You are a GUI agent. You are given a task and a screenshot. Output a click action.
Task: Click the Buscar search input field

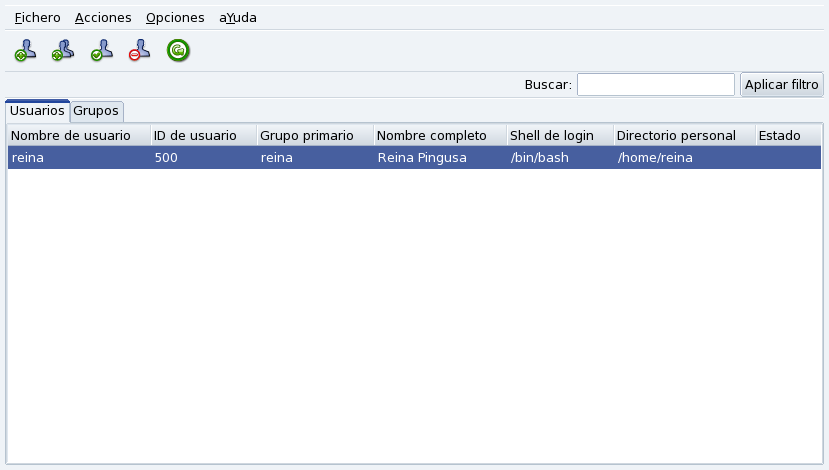(x=655, y=85)
